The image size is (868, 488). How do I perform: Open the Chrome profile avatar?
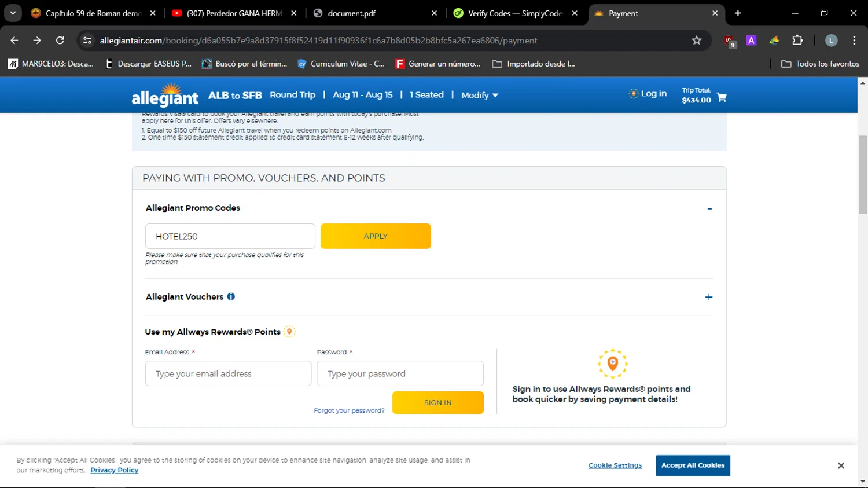831,41
